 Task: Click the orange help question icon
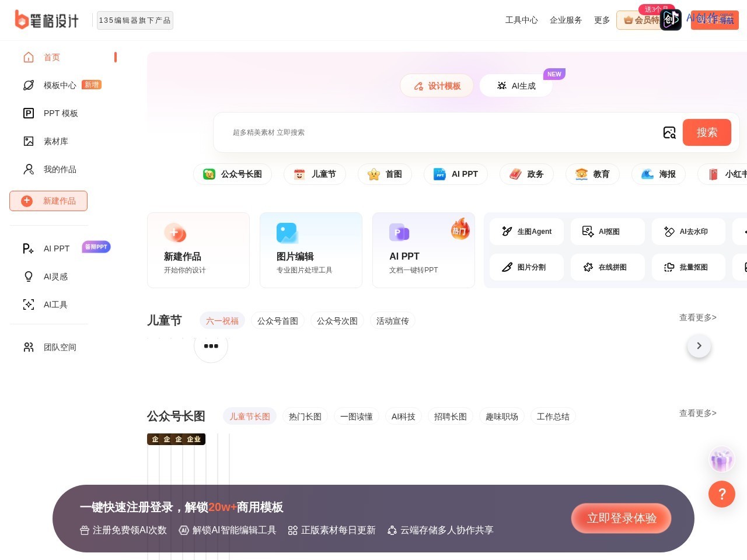tap(722, 494)
